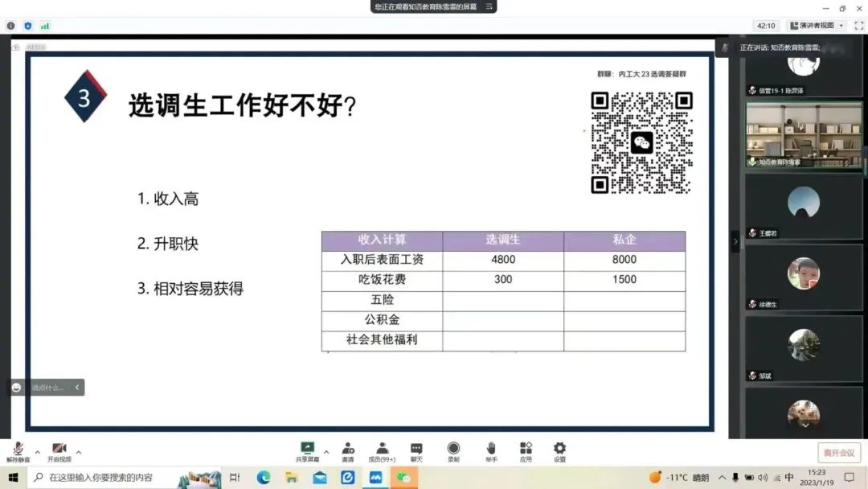Open the network signal status icon

[45, 26]
